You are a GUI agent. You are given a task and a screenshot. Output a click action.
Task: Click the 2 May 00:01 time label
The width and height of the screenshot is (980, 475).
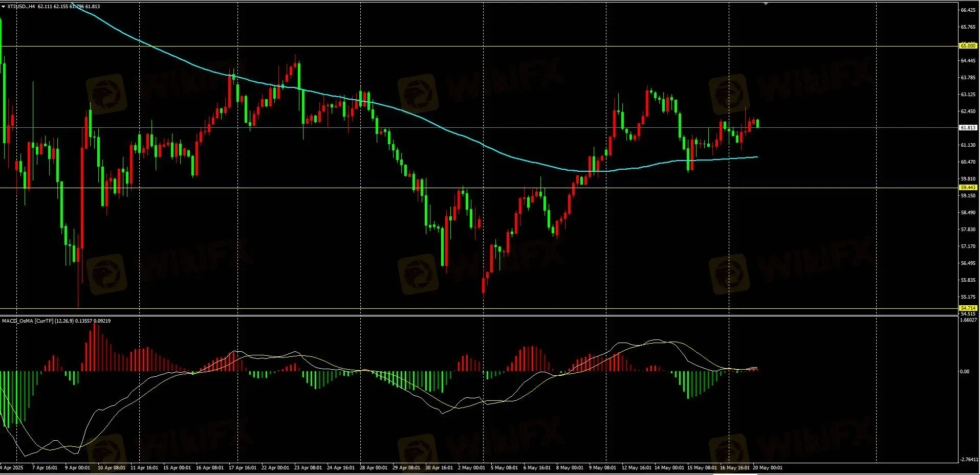[471, 468]
